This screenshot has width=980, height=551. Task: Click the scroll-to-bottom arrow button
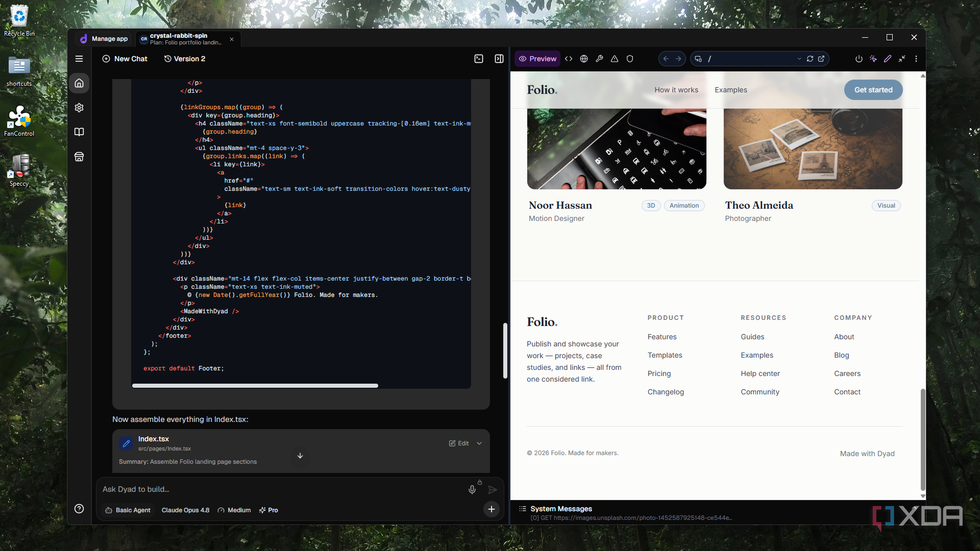point(300,456)
